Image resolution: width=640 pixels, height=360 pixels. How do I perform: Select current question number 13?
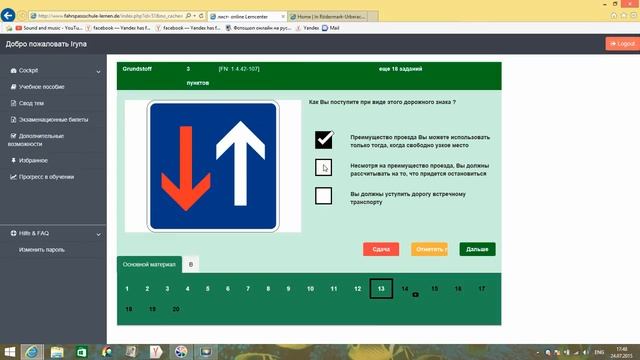(381, 289)
